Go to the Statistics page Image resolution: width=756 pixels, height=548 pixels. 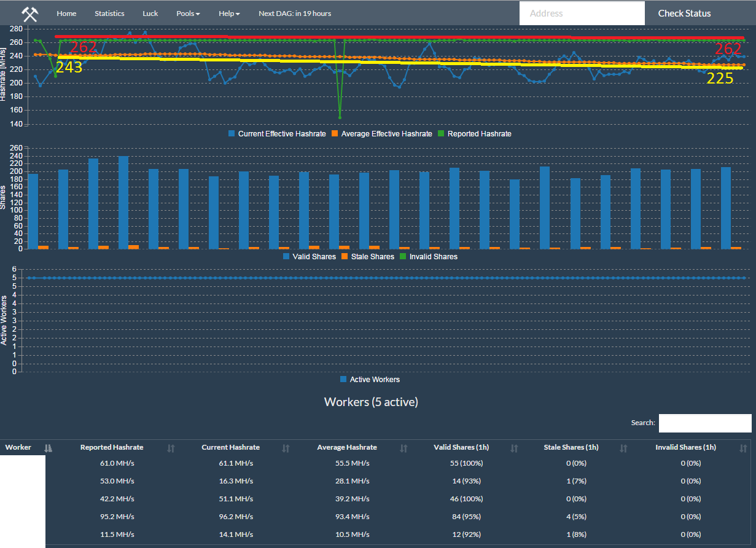coord(109,14)
